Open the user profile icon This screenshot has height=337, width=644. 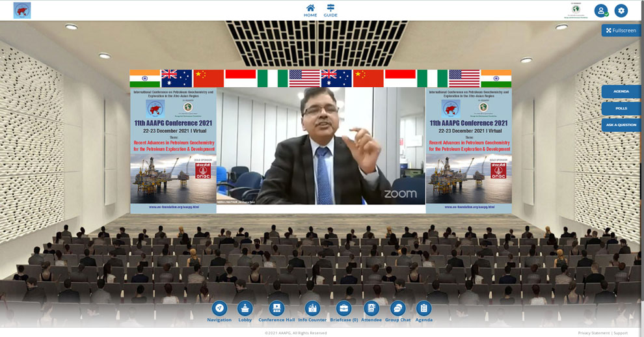tap(601, 10)
